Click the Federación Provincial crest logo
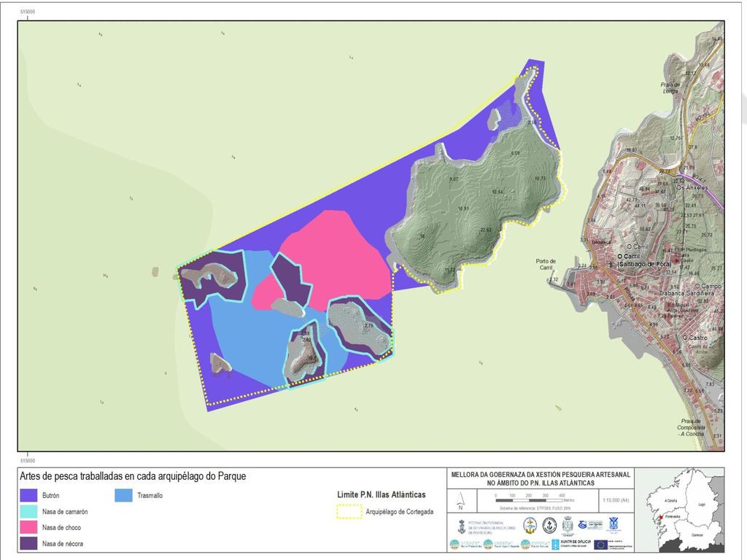Screen dimensions: 747x560 pos(461,526)
